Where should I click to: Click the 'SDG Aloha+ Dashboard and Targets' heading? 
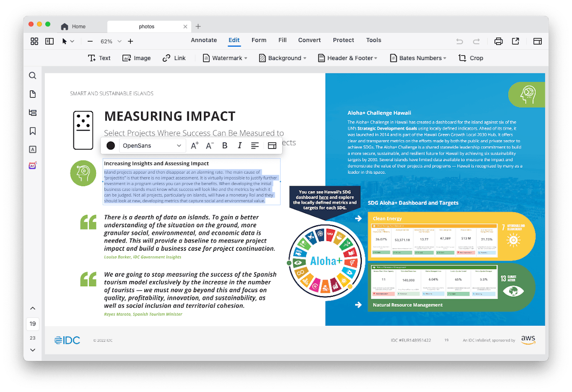(x=413, y=203)
